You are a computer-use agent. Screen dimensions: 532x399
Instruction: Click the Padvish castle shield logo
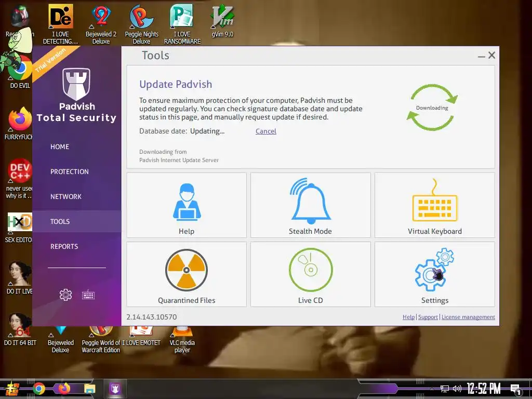coord(76,84)
